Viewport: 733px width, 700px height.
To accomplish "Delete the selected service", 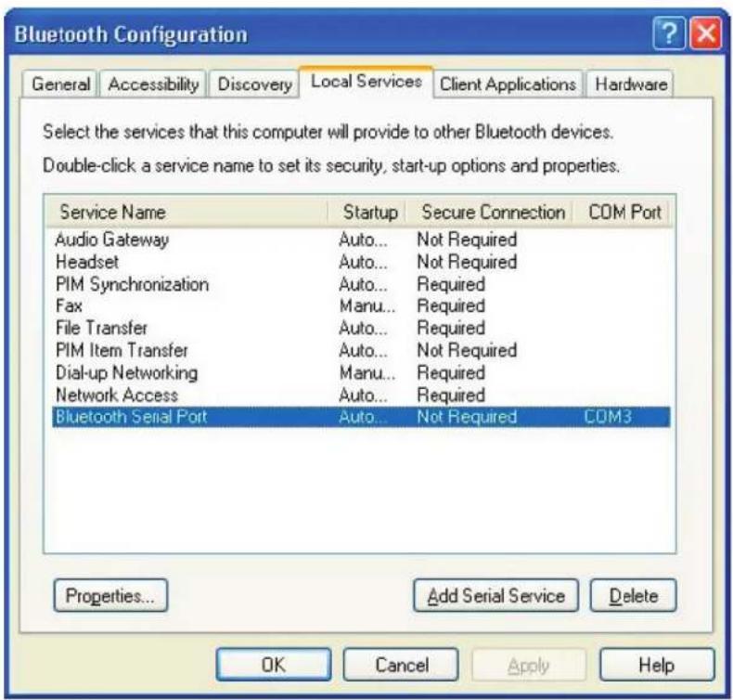I will pyautogui.click(x=634, y=596).
